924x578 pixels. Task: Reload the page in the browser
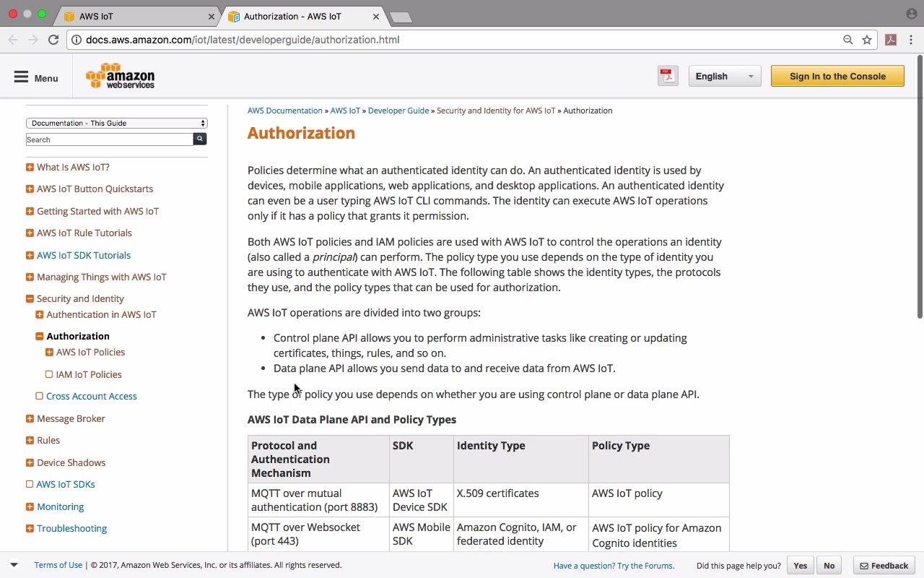[53, 40]
